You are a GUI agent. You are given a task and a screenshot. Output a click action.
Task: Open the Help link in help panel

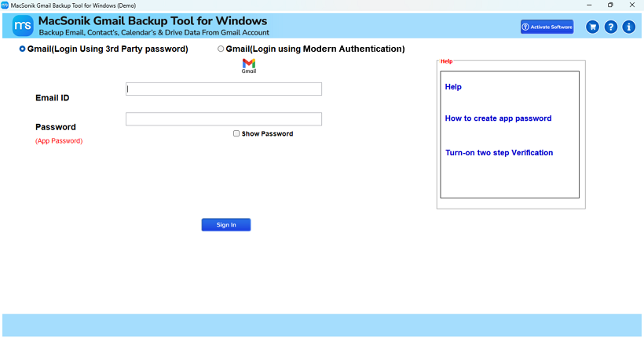(x=453, y=87)
